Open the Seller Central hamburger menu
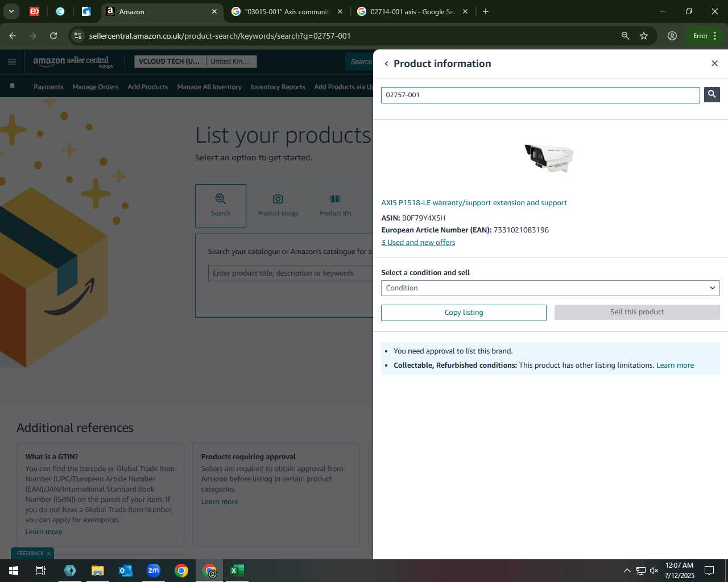The height and width of the screenshot is (582, 728). pyautogui.click(x=12, y=62)
